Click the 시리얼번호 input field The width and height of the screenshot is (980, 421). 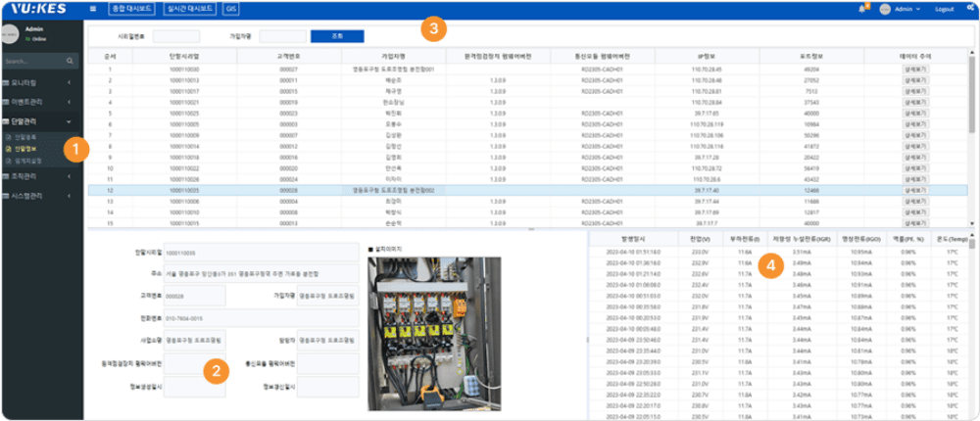coord(176,36)
